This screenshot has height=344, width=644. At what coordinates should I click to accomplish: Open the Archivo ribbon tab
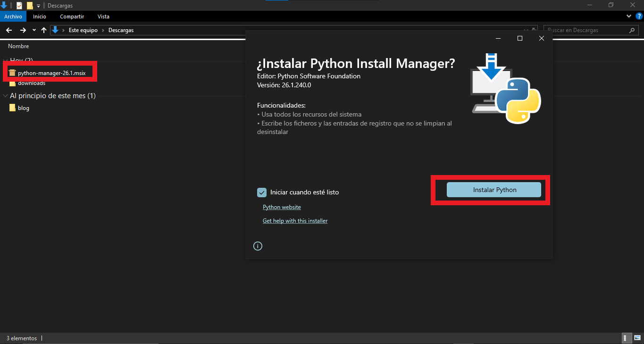pos(13,17)
